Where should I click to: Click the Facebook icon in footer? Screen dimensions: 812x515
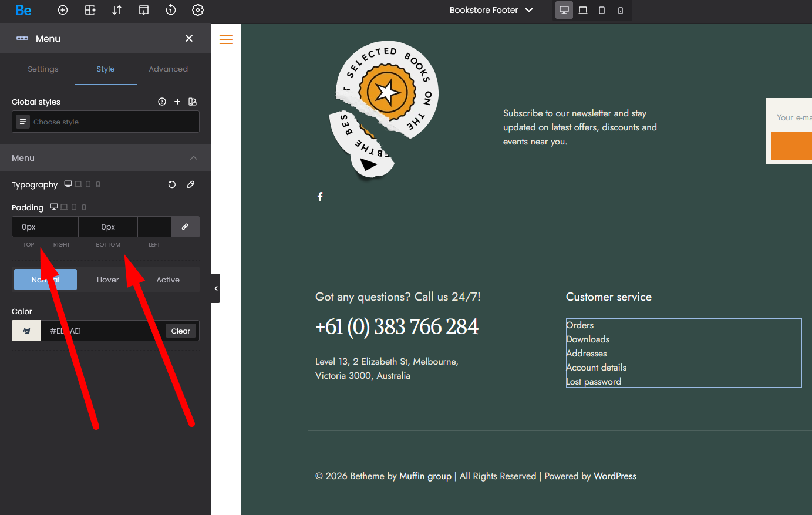(320, 196)
